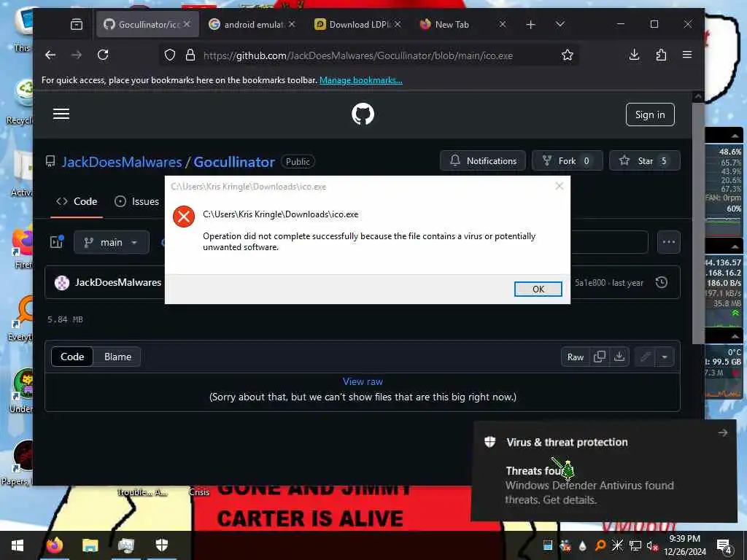Download raw file icon
Screen dimensions: 747x560
click(619, 357)
